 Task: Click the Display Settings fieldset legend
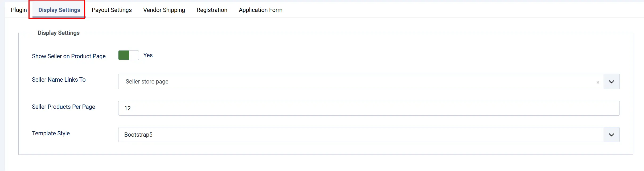59,33
